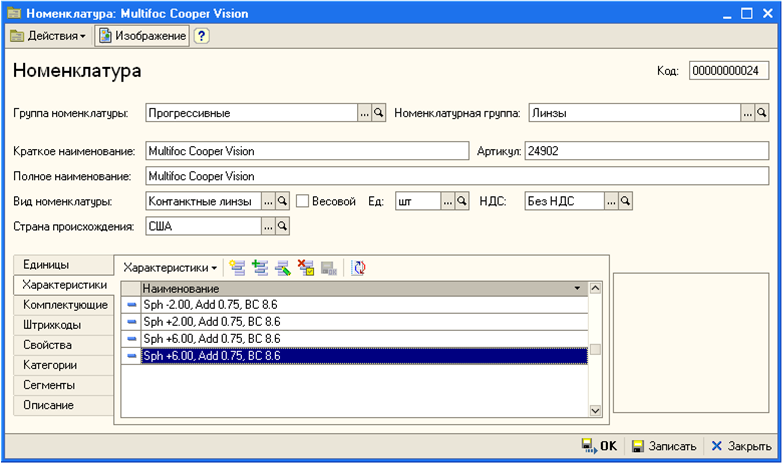The height and width of the screenshot is (463, 782).
Task: Click row marker icon of Sph +2.00 row
Action: point(131,322)
